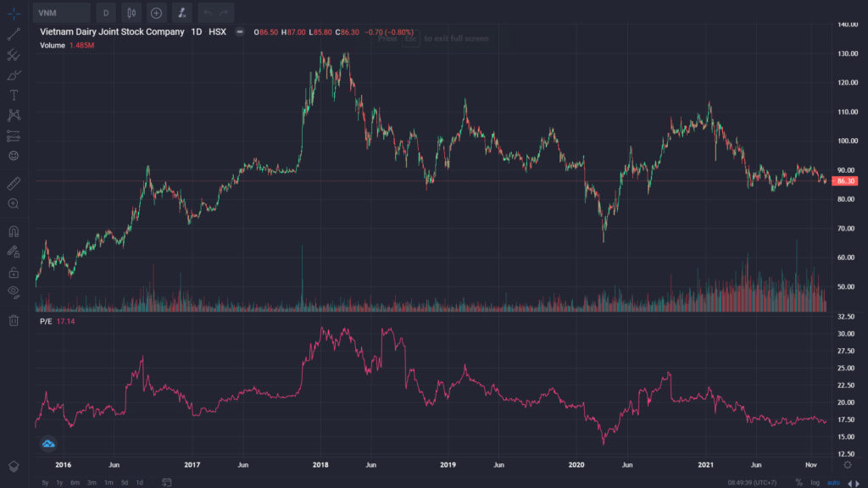This screenshot has height=488, width=868.
Task: Open the compare or add symbol button
Action: pos(156,13)
